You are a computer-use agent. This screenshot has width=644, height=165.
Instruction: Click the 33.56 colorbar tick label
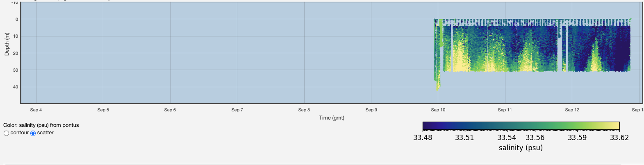535,138
